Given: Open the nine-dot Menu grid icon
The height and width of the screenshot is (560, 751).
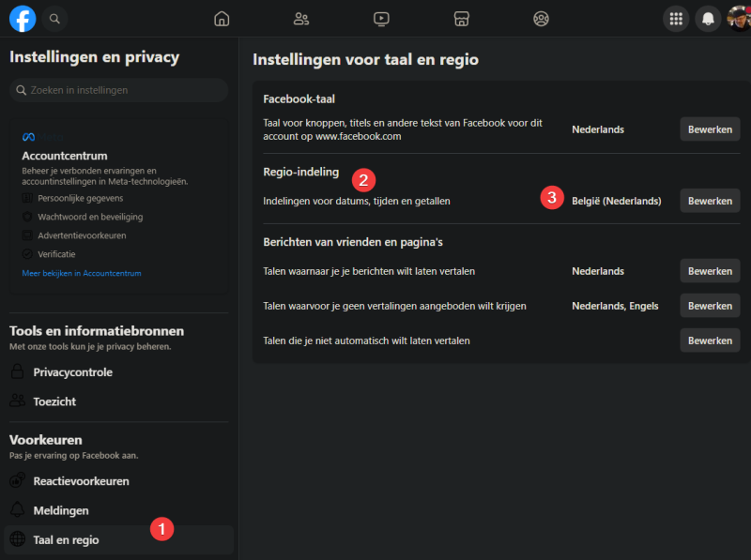Looking at the screenshot, I should (x=676, y=18).
